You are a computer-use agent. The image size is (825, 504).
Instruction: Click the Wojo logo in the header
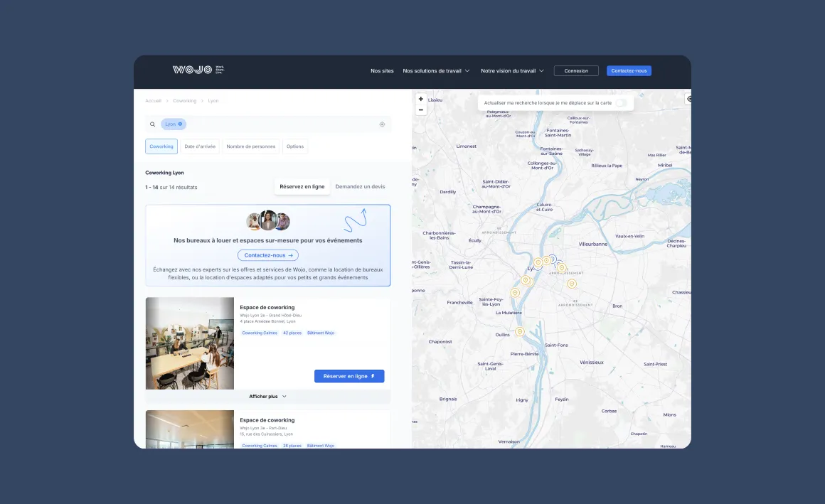pyautogui.click(x=198, y=70)
